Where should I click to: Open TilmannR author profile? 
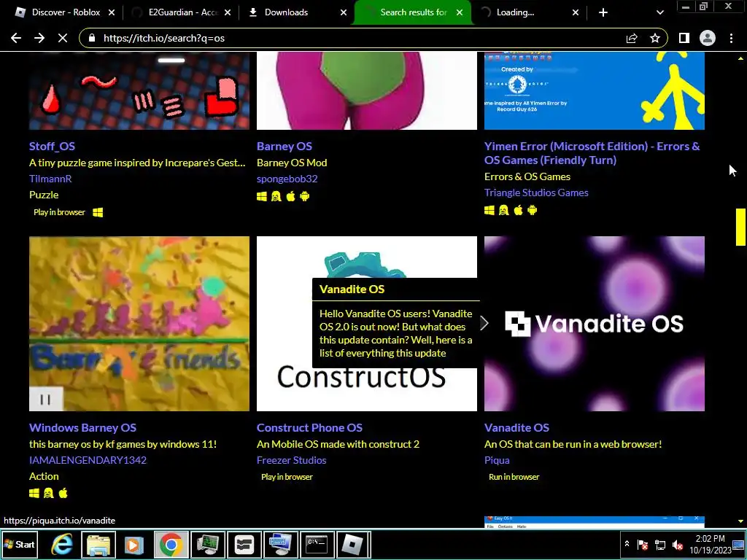tap(50, 179)
